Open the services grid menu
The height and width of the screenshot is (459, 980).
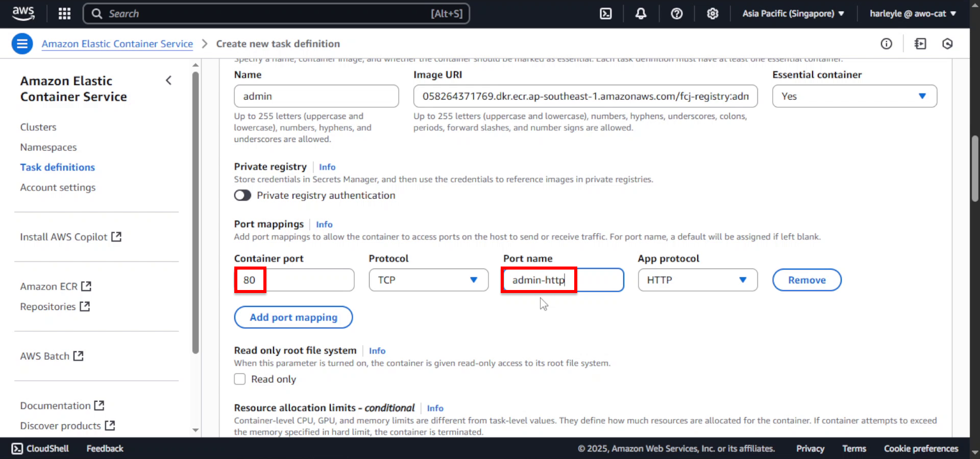coord(64,14)
